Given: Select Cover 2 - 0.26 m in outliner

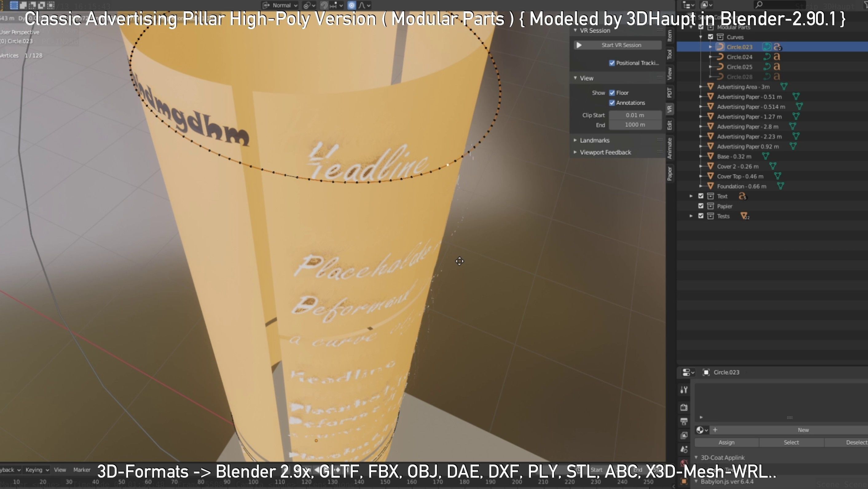Looking at the screenshot, I should pyautogui.click(x=738, y=166).
